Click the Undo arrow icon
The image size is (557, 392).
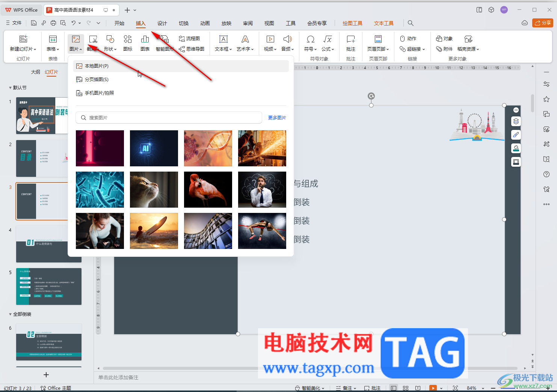tap(73, 23)
